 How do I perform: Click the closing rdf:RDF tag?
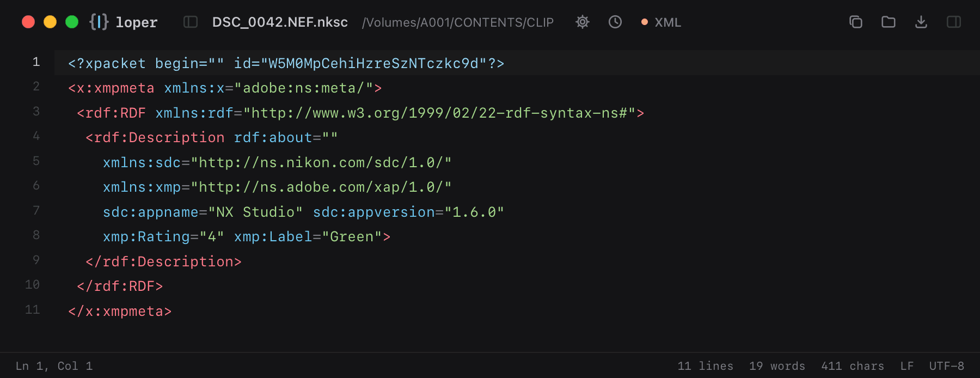coord(120,286)
